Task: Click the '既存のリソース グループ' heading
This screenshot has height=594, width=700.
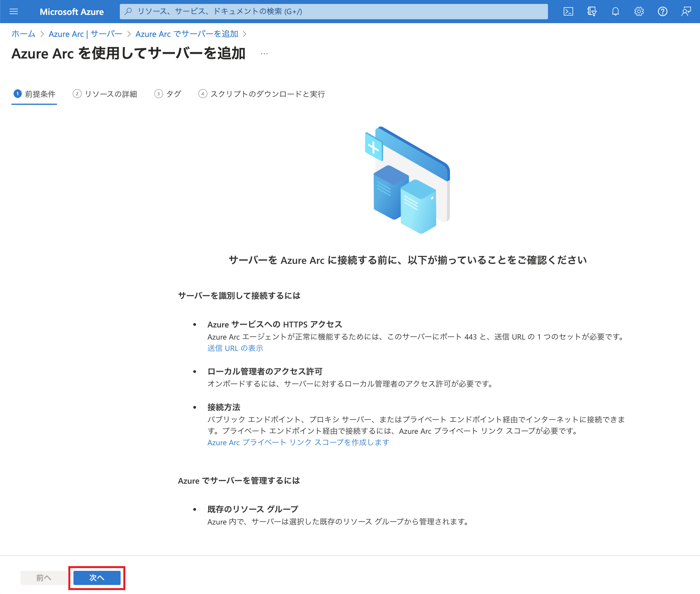Action: coord(253,509)
